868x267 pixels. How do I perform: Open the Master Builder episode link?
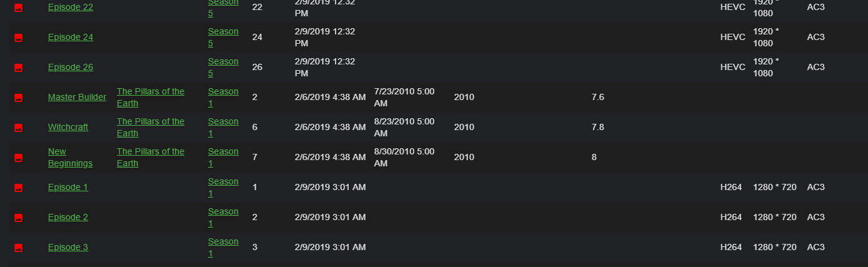click(77, 97)
